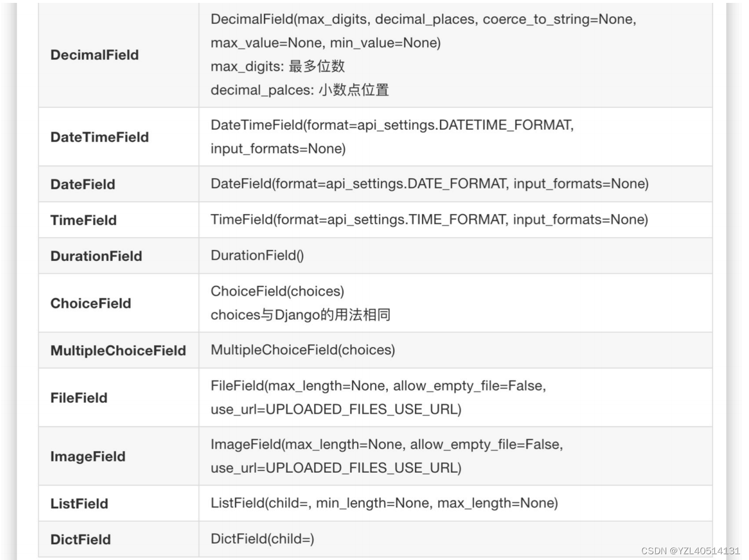Click the MultipleChoiceField(choices) signature
The height and width of the screenshot is (560, 749).
(x=303, y=350)
